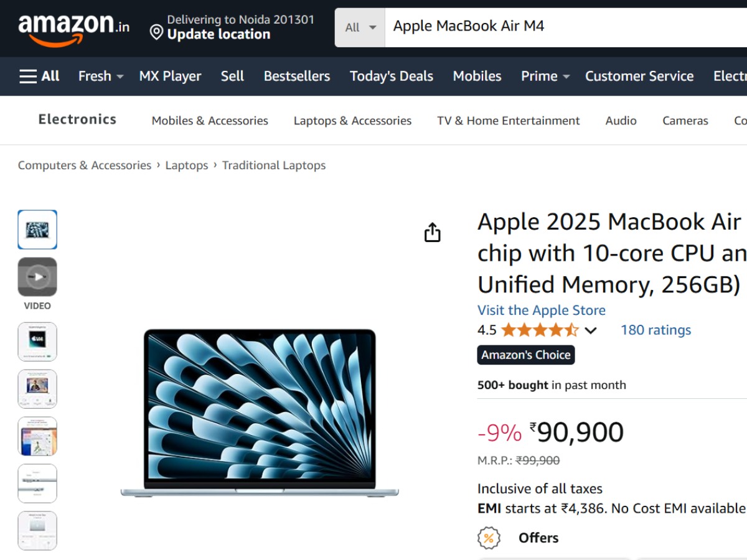Play the product VIDEO thumbnail

coord(37,277)
